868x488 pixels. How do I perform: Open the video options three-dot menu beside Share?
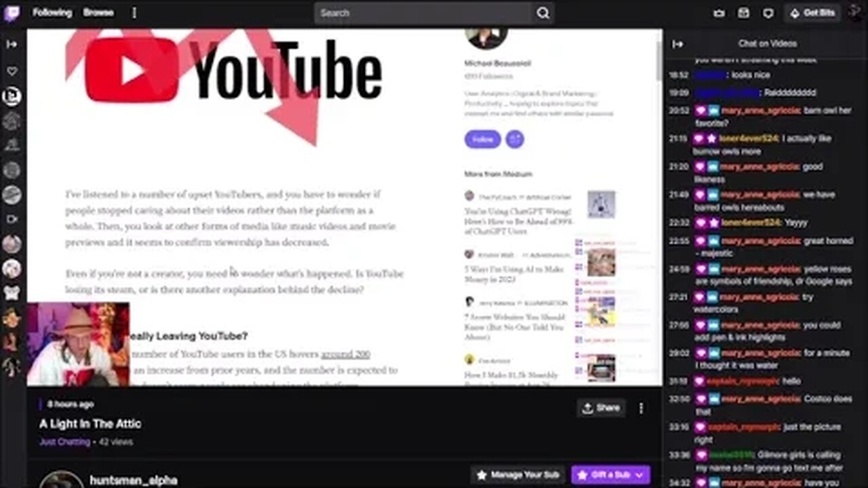point(641,408)
